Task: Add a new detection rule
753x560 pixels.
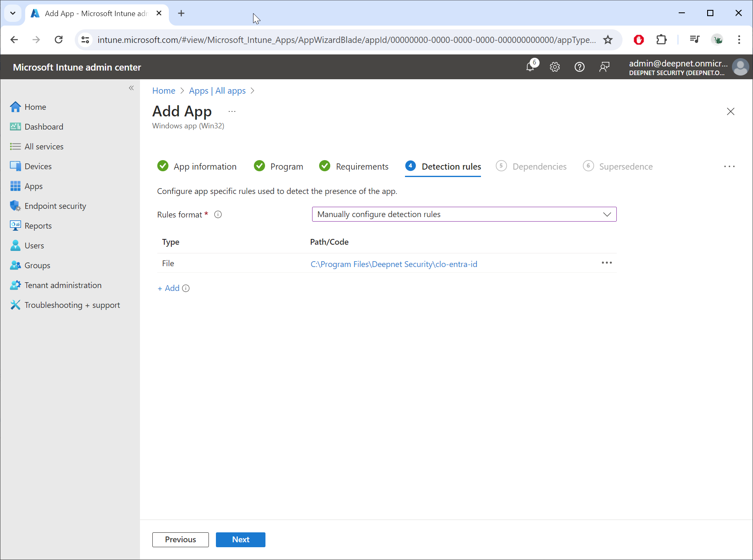Action: pos(169,288)
